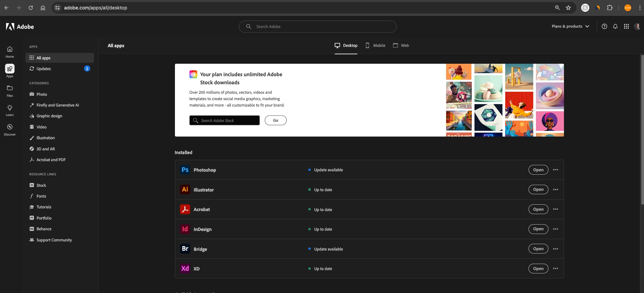Click the Illustrator Ai app icon
The height and width of the screenshot is (293, 644).
[185, 189]
